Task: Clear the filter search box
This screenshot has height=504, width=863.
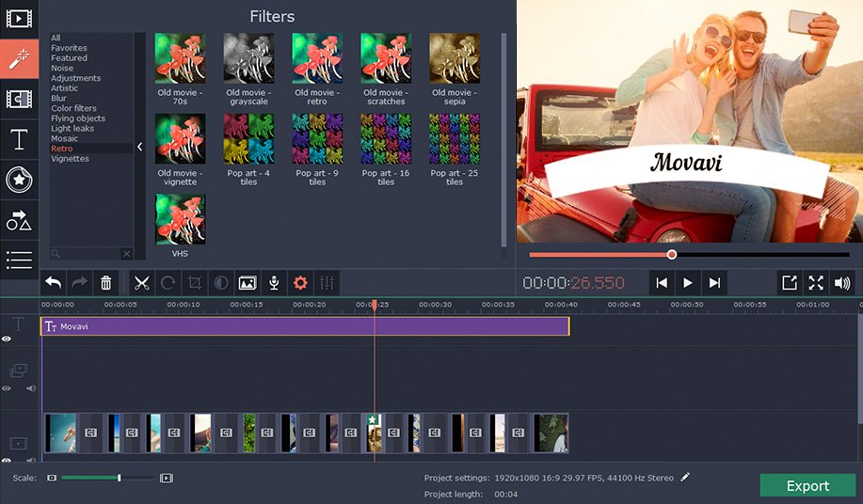Action: [127, 253]
